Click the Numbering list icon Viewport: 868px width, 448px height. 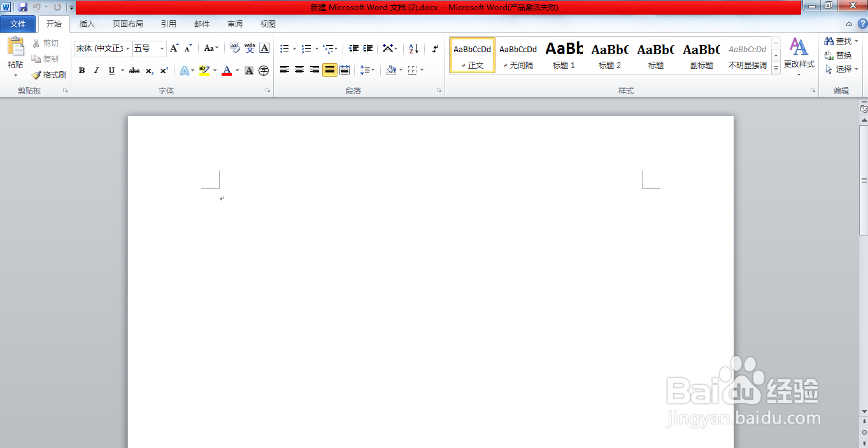[x=306, y=48]
